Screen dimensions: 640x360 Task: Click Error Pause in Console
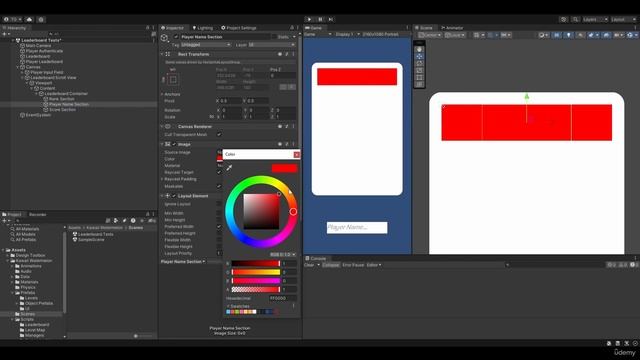(353, 265)
